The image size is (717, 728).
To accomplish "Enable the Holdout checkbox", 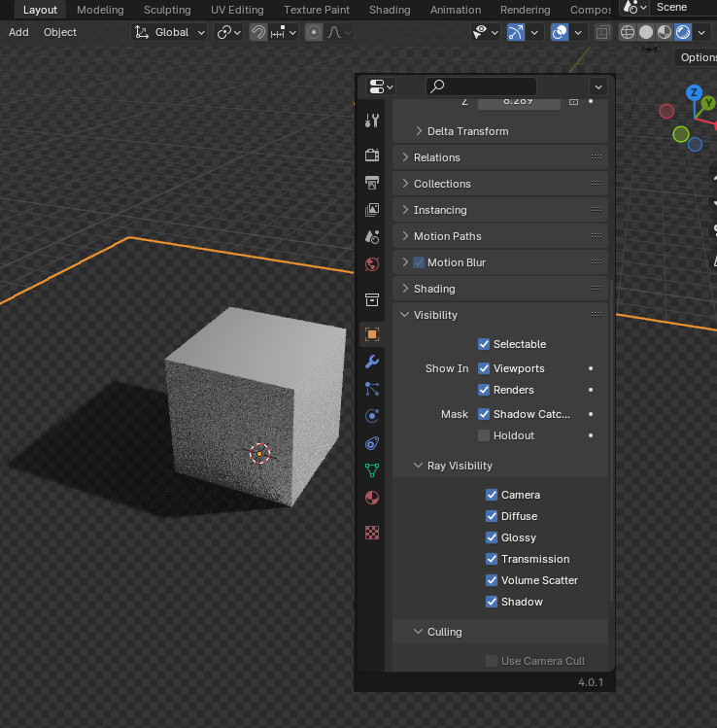I will pyautogui.click(x=484, y=435).
